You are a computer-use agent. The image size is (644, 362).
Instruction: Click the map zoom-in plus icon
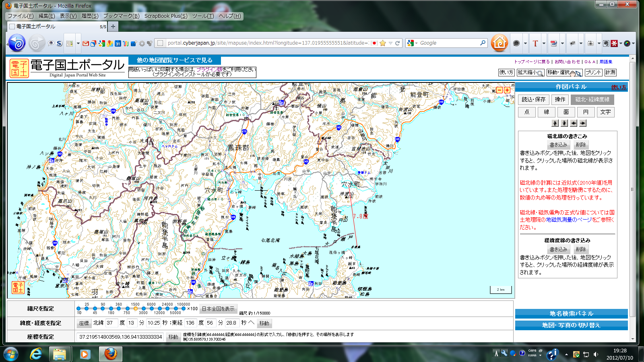[507, 90]
